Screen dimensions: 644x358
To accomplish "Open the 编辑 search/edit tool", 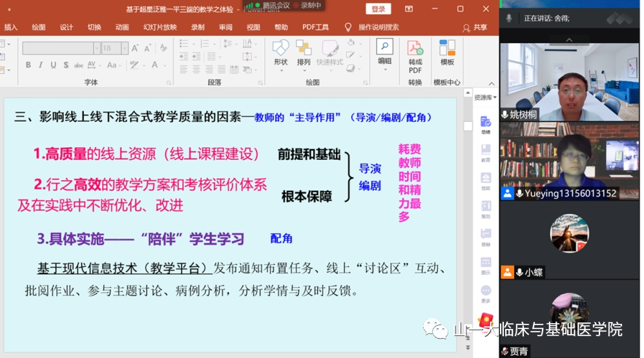I will point(385,52).
